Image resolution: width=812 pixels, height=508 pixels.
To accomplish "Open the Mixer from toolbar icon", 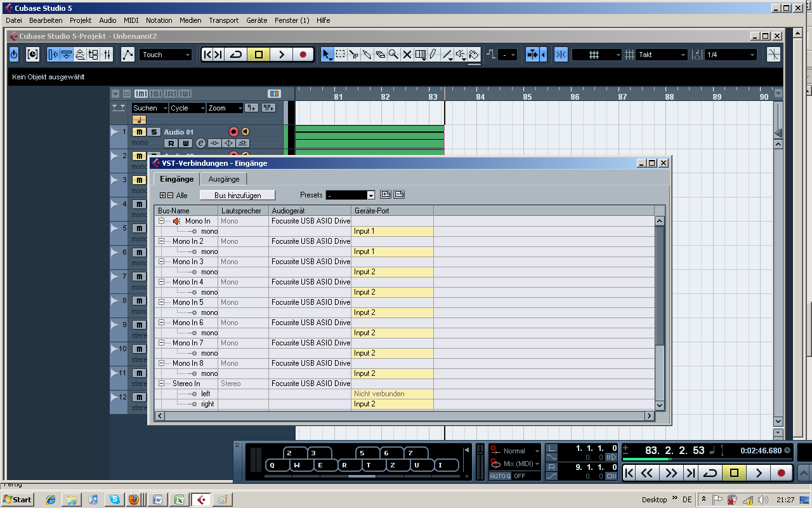I will (x=107, y=55).
